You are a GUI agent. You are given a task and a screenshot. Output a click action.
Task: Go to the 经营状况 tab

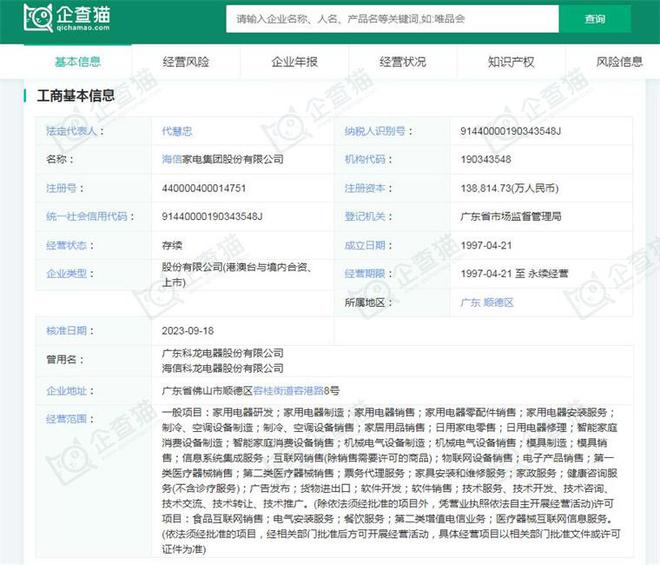pos(403,62)
